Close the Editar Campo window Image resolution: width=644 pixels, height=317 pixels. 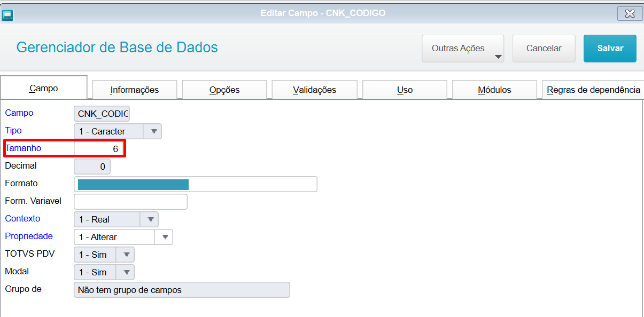[630, 13]
